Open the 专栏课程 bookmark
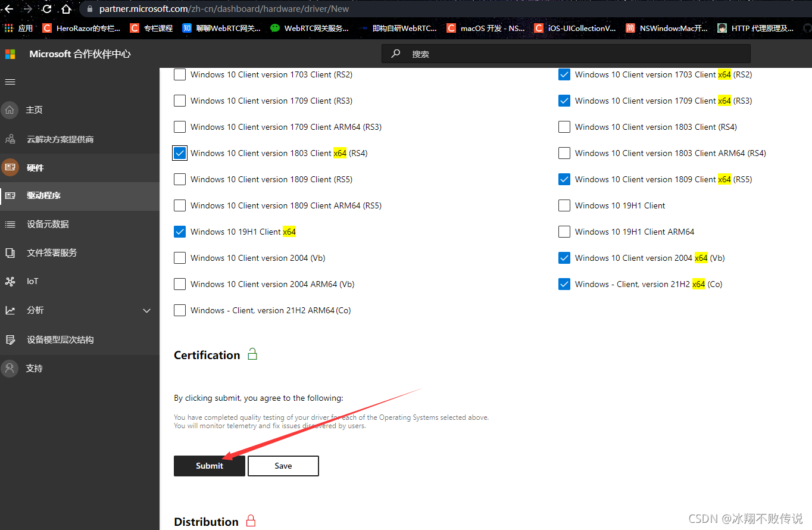Screen dimensions: 812x530 click(x=151, y=28)
